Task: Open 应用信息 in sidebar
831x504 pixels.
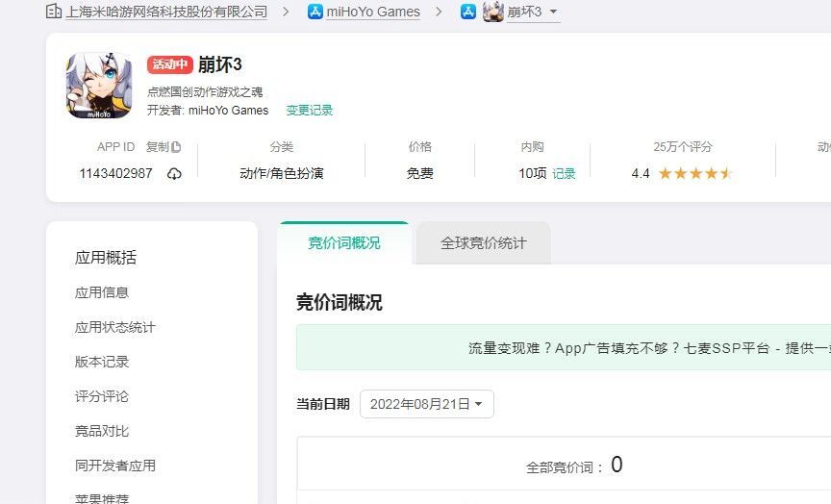Action: [x=102, y=292]
